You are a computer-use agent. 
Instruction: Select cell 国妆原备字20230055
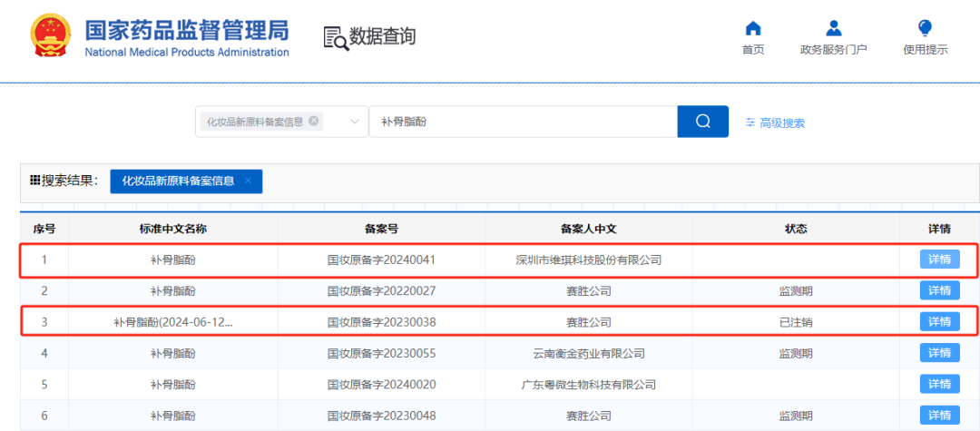[381, 354]
